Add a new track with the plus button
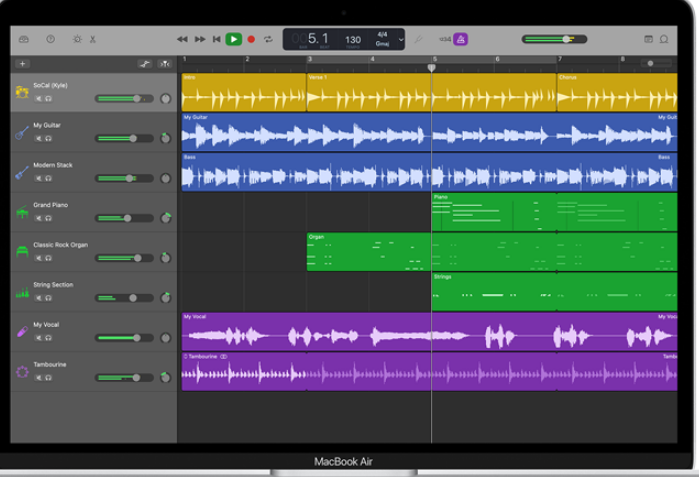This screenshot has width=699, height=477. coord(22,64)
